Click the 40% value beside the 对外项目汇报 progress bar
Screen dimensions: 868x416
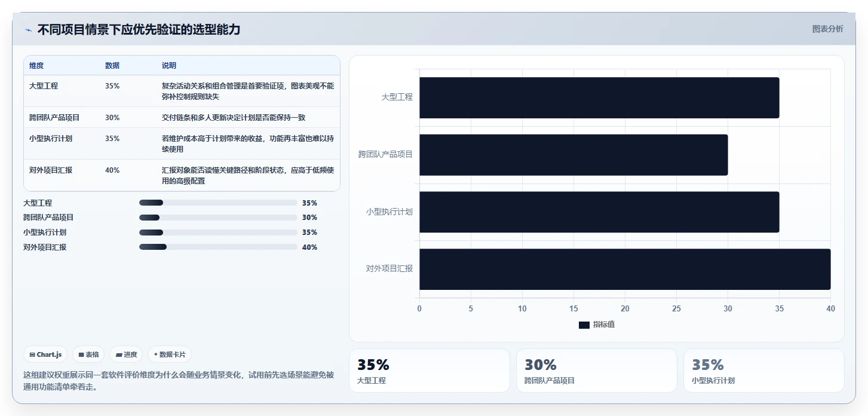tap(309, 247)
